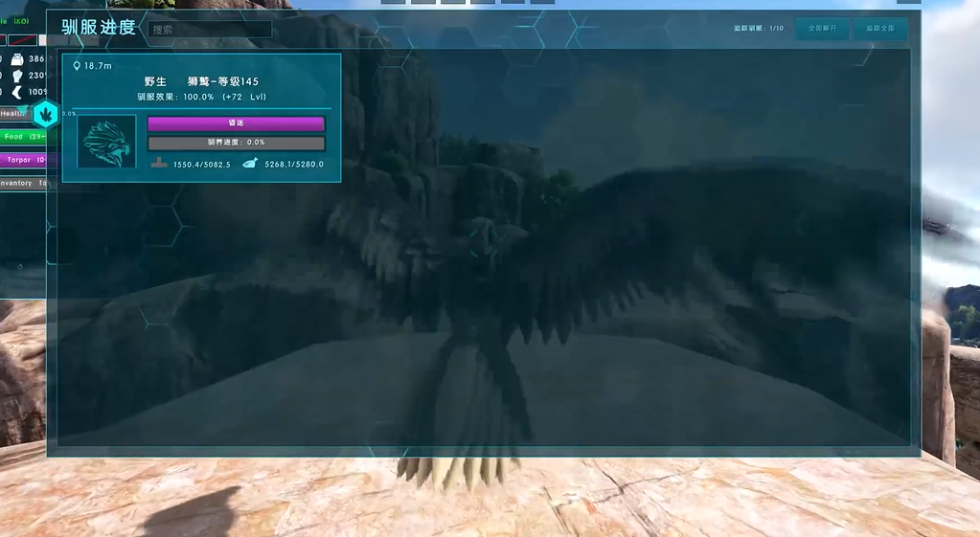Image resolution: width=980 pixels, height=537 pixels.
Task: Click the red slashed box icon
Action: point(23,40)
